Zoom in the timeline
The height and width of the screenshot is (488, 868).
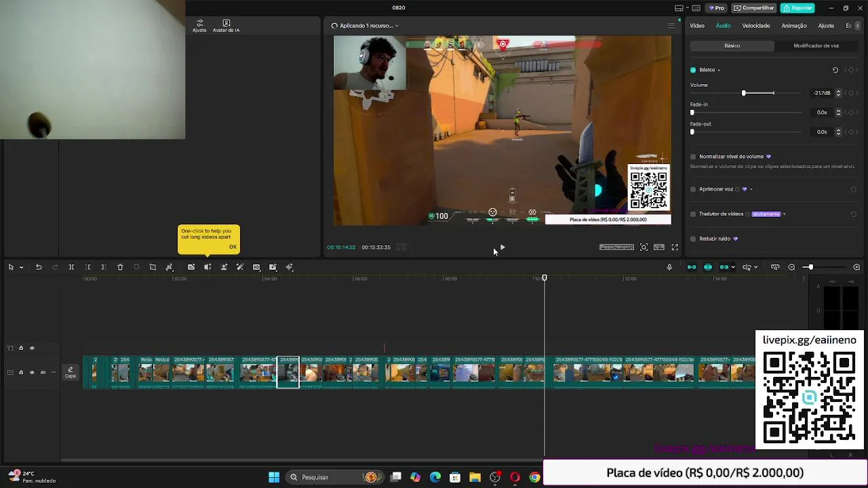point(856,267)
